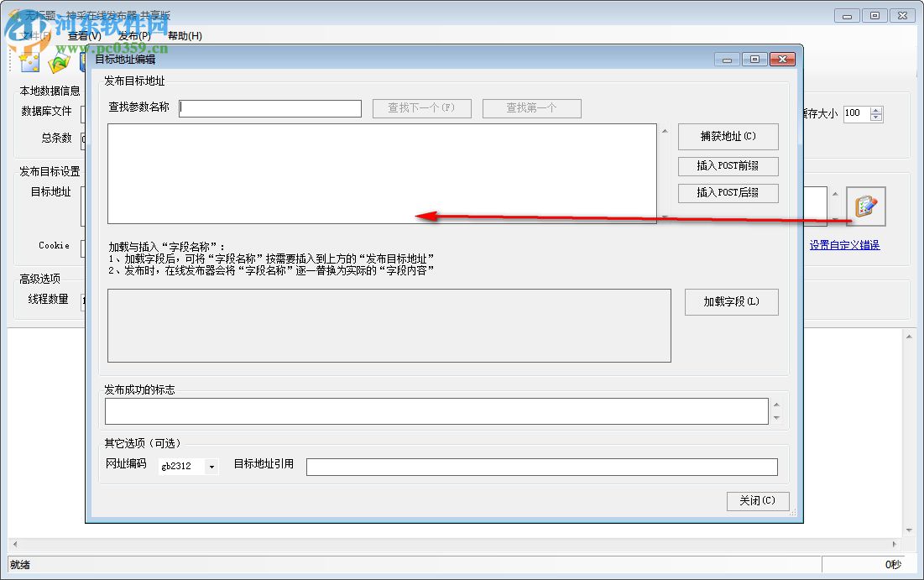The height and width of the screenshot is (580, 924).
Task: Open the 发布(P) menu
Action: (x=135, y=36)
